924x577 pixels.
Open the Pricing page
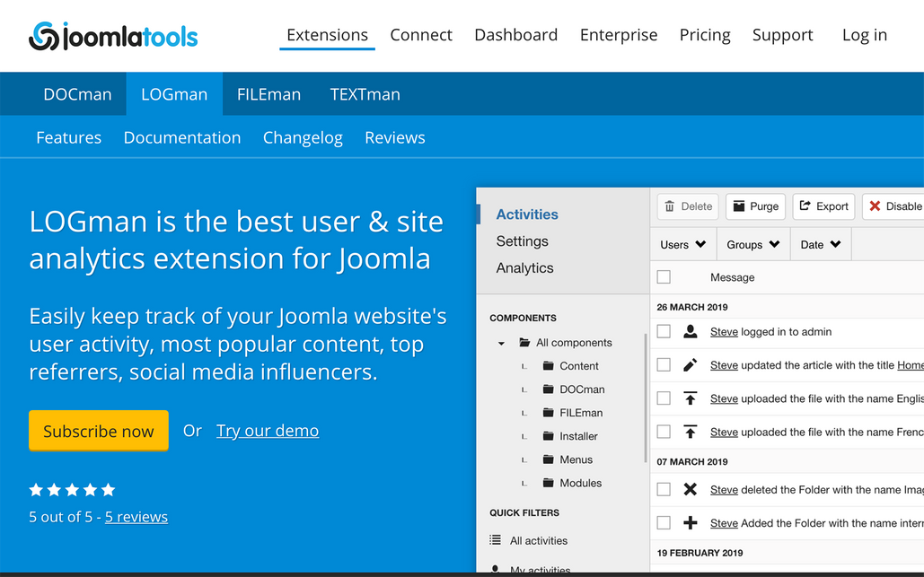point(705,35)
